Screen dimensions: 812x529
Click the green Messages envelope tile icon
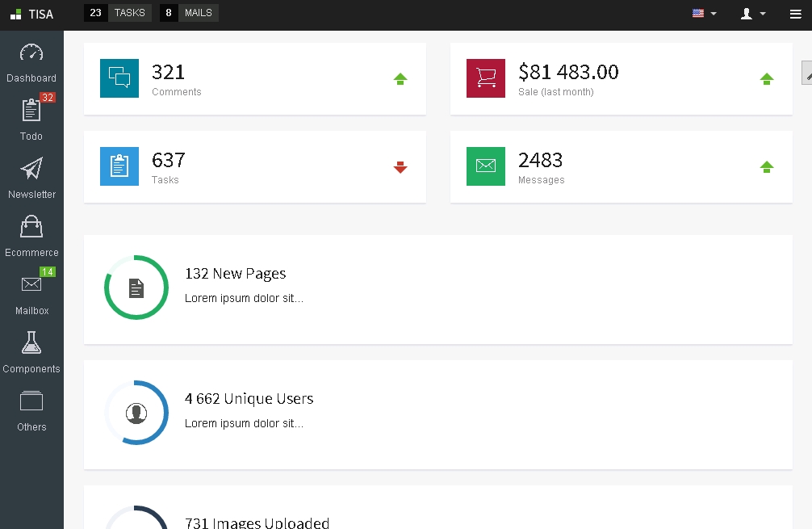pos(486,166)
